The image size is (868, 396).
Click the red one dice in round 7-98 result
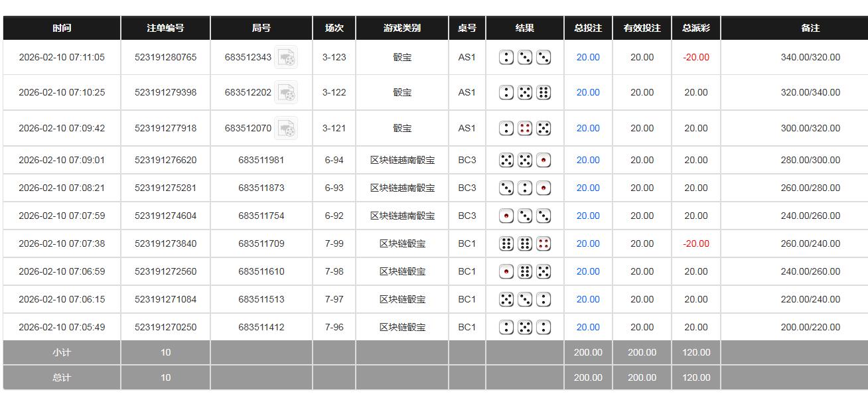click(506, 271)
